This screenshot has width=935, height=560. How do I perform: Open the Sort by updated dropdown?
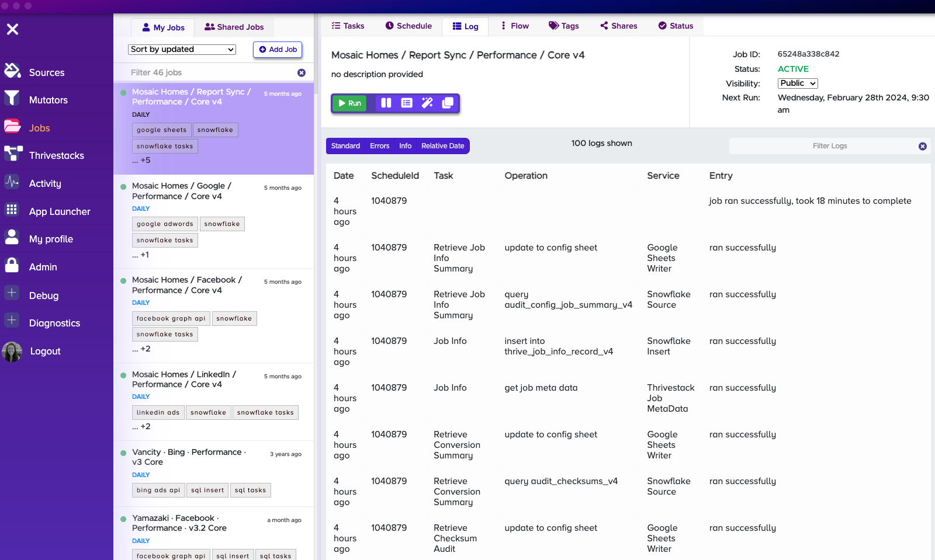pos(182,50)
